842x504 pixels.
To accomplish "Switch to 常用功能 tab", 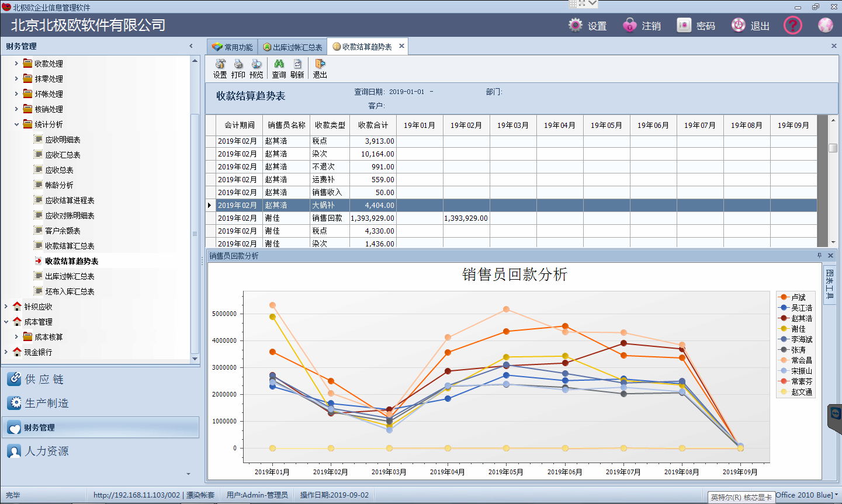I will click(233, 47).
